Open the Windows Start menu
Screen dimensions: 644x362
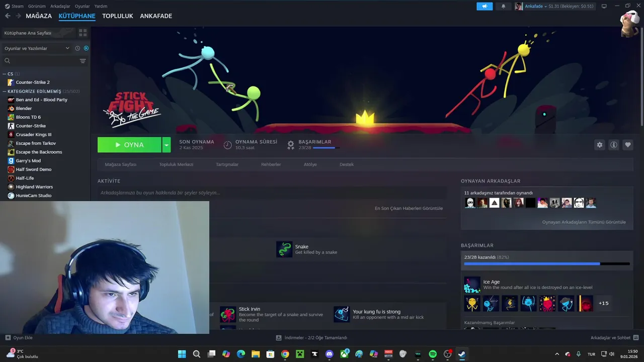pos(182,354)
